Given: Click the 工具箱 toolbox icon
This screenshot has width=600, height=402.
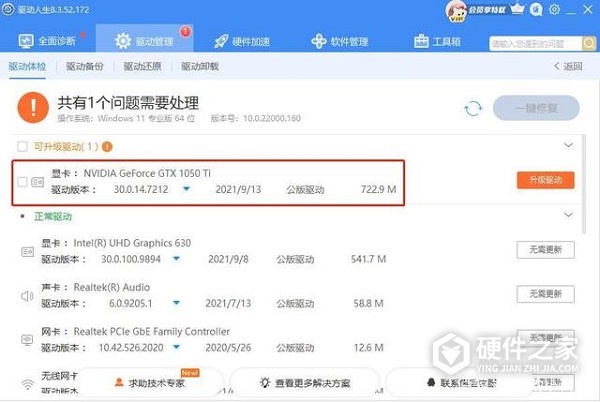Looking at the screenshot, I should pyautogui.click(x=421, y=41).
